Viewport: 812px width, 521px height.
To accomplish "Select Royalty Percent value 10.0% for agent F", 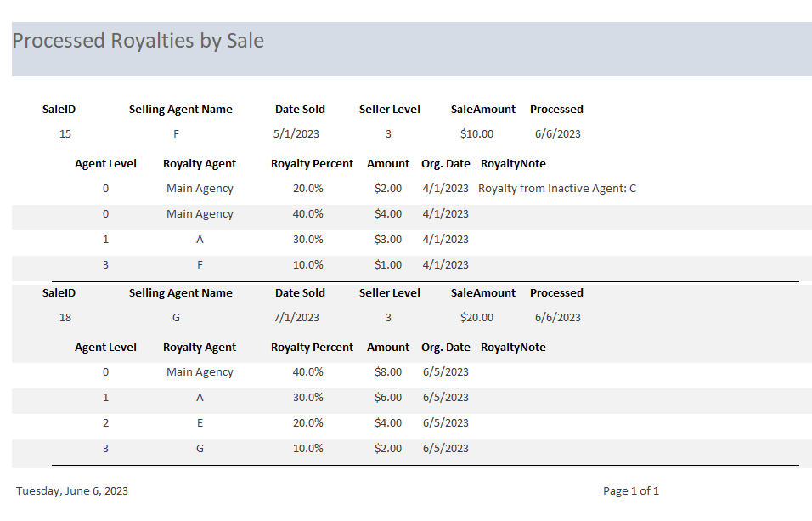I will pos(307,264).
